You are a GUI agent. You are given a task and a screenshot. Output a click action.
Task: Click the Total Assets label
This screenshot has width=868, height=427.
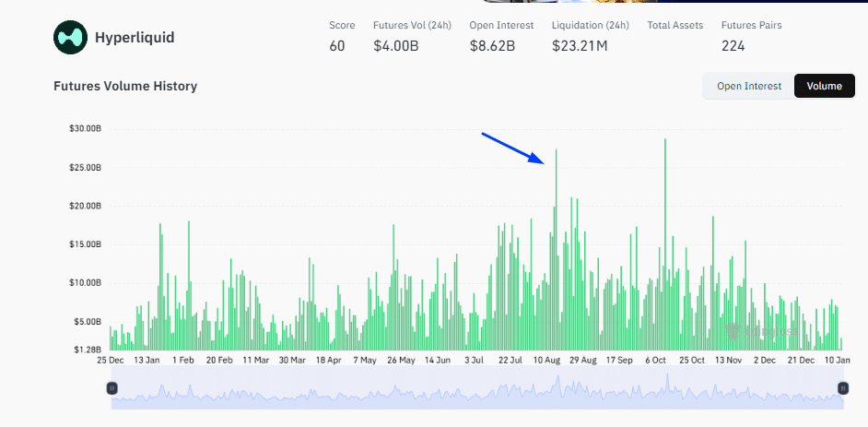tap(675, 25)
